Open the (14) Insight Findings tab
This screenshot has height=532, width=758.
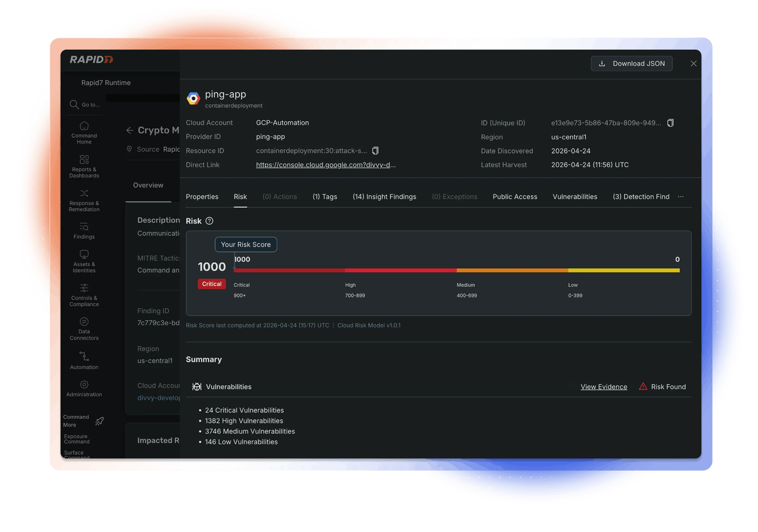(x=384, y=197)
